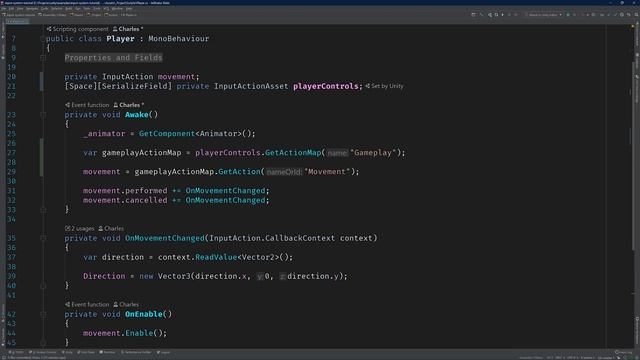Image resolution: width=640 pixels, height=360 pixels.
Task: Click the 2 usages code vision link
Action: point(80,229)
